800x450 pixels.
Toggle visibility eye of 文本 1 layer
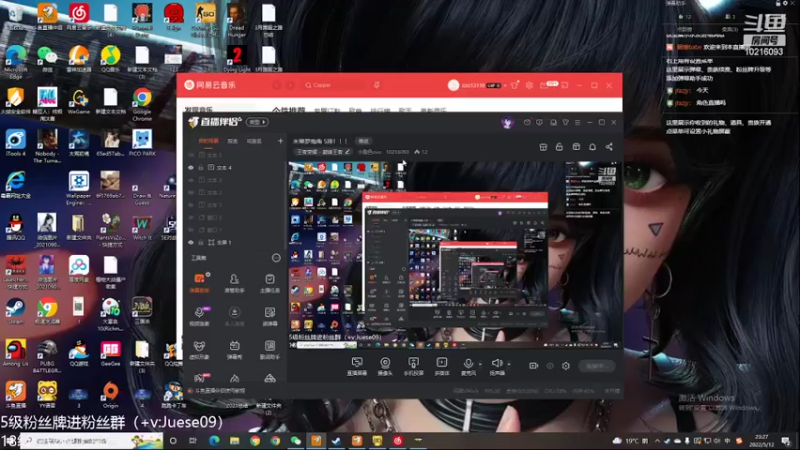click(x=191, y=205)
